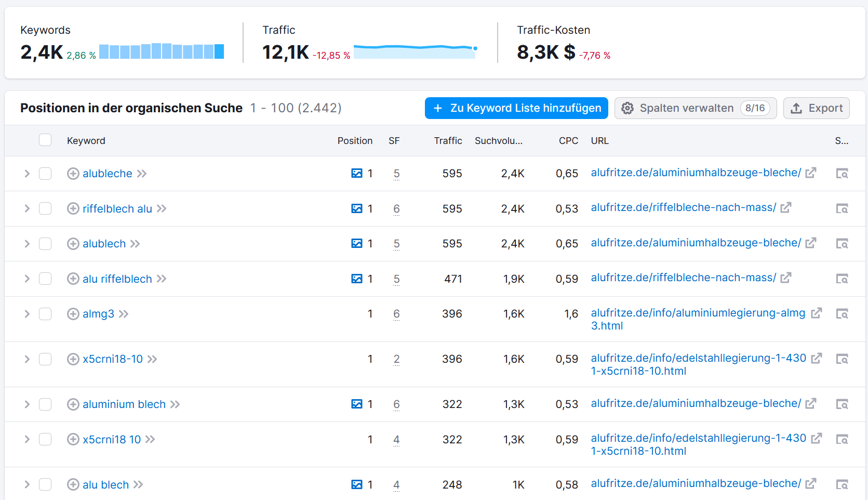Sort table by Position column
Viewport: 868px width, 500px height.
355,141
